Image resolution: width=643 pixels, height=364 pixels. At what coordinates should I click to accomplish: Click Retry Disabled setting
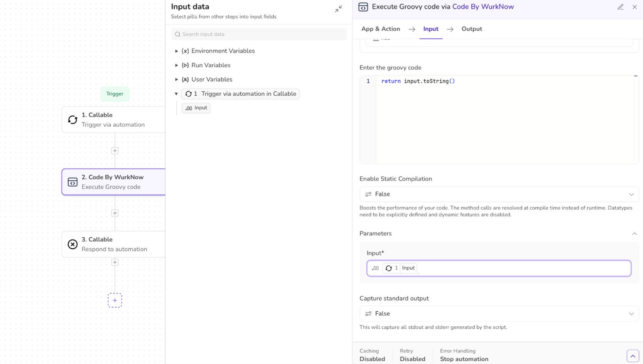point(412,355)
